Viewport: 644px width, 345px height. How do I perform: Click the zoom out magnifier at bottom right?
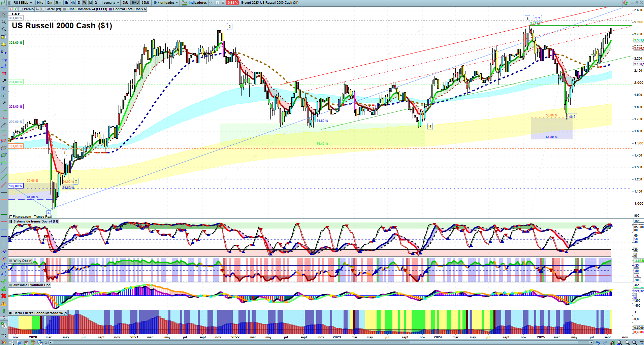coord(627,343)
